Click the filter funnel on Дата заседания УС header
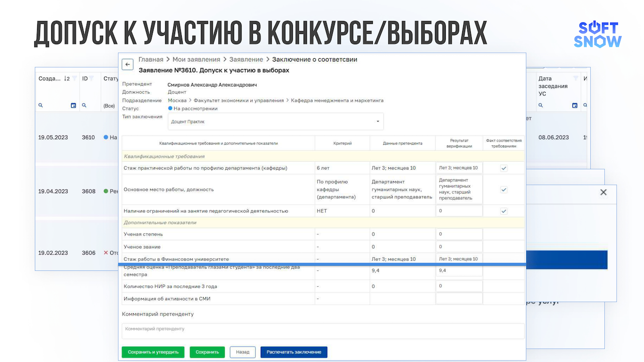 (x=575, y=79)
